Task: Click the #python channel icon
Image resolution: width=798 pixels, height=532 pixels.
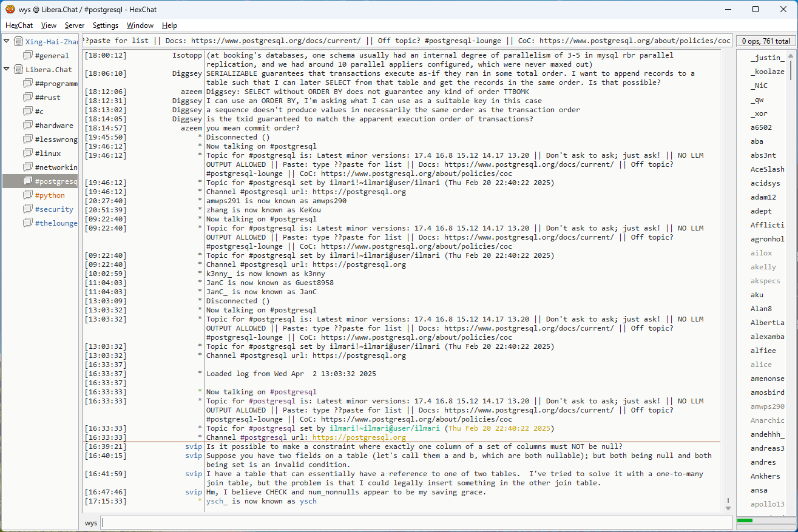Action: (28, 195)
